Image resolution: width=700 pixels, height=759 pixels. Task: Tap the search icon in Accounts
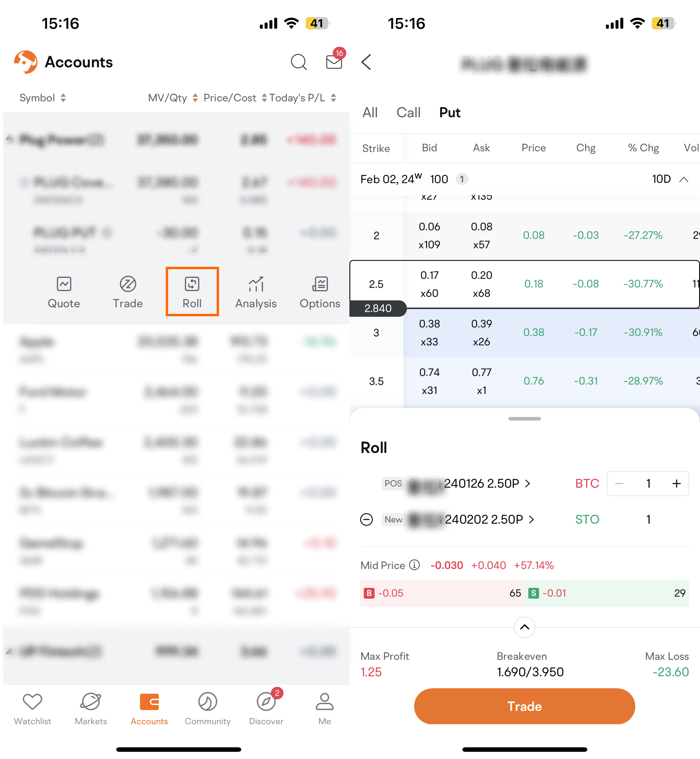pos(298,62)
